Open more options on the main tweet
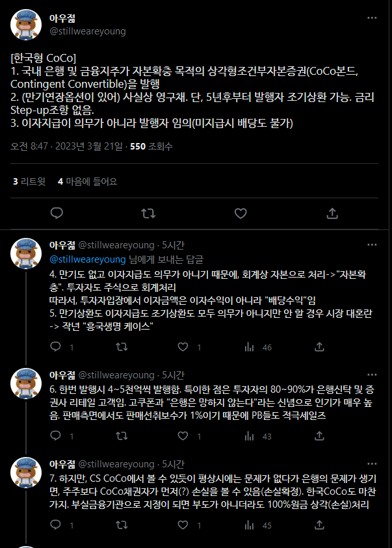392x548 pixels. (x=372, y=19)
